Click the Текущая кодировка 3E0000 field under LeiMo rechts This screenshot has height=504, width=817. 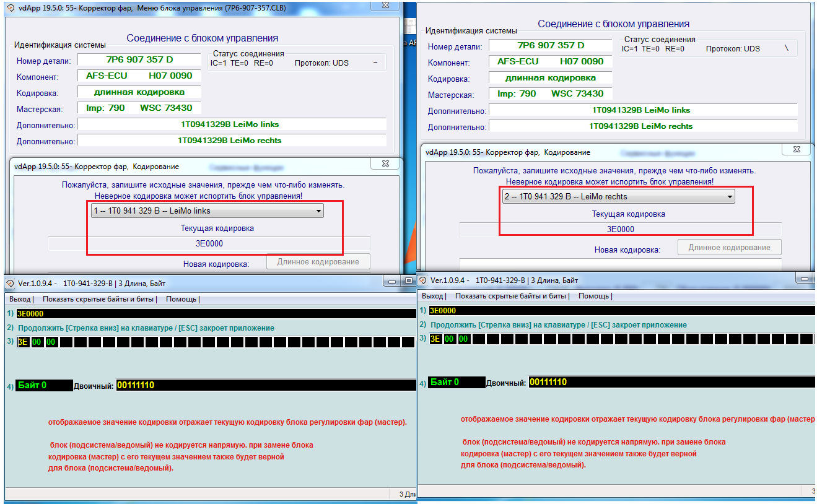[x=621, y=229]
